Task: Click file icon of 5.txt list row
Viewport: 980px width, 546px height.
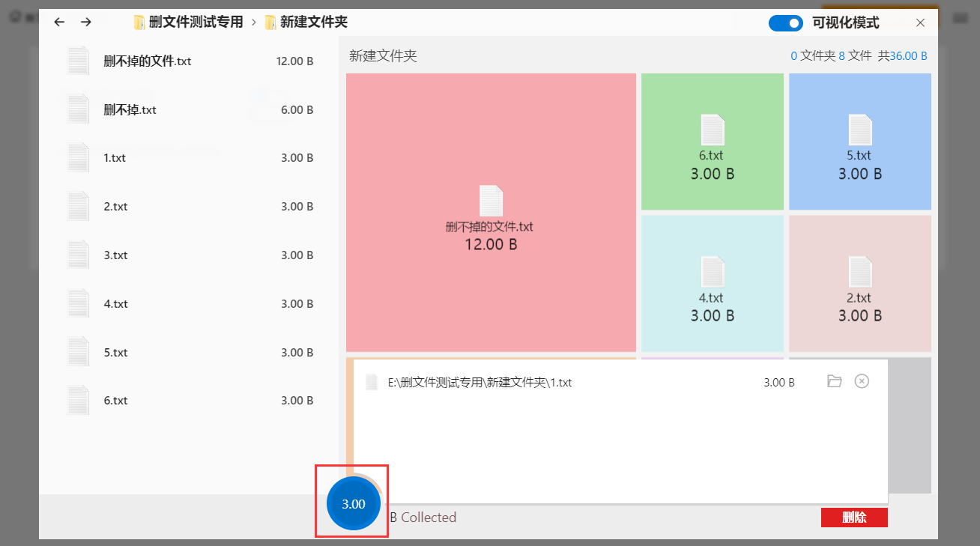Action: coord(78,352)
